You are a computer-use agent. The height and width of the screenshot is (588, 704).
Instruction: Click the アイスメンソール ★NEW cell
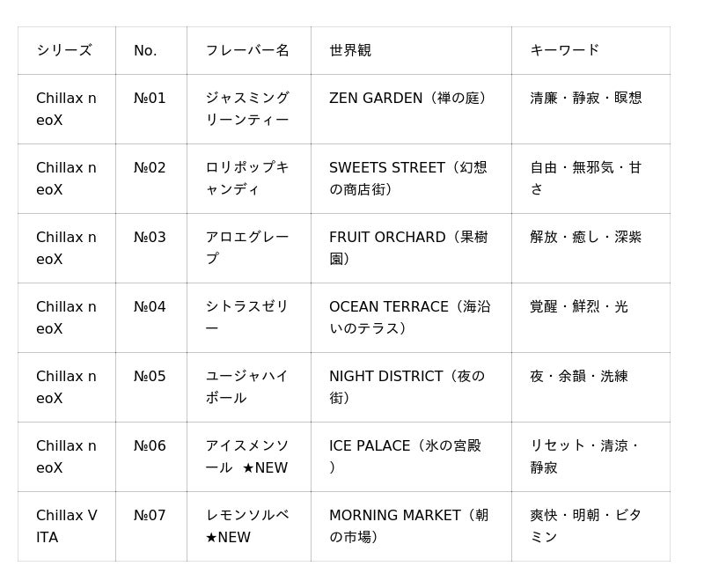(247, 457)
